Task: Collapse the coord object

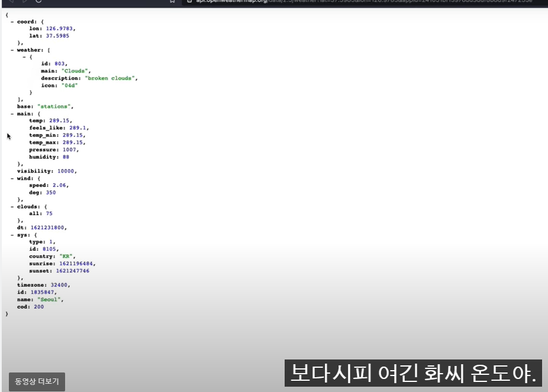Action: click(12, 22)
